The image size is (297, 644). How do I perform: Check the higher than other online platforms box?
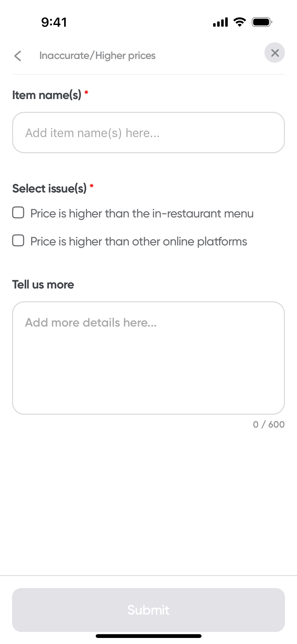pyautogui.click(x=18, y=240)
